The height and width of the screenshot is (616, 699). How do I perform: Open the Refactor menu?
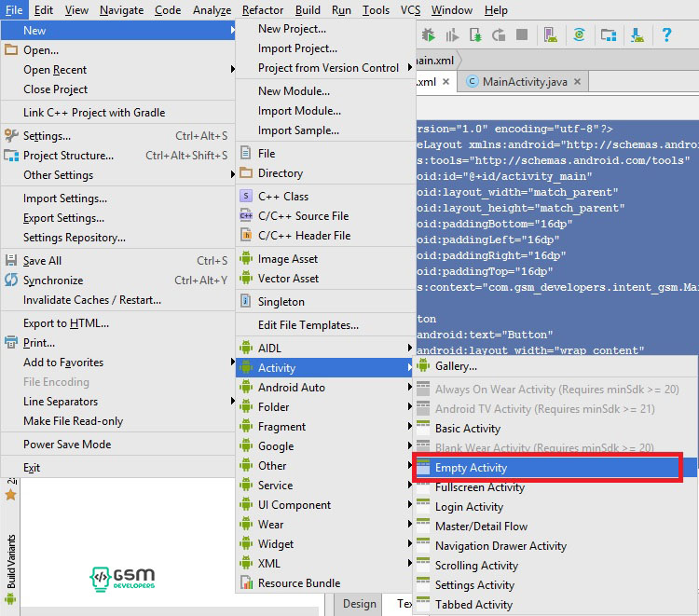(x=263, y=10)
